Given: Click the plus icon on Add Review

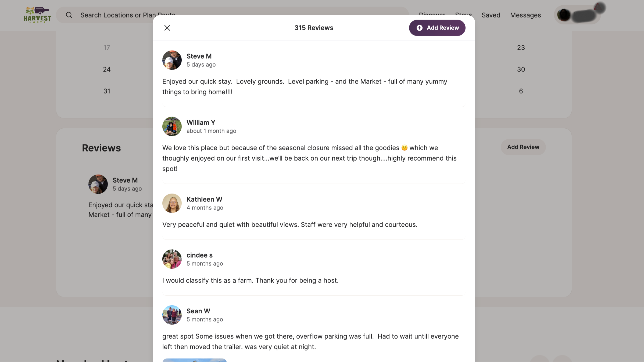Looking at the screenshot, I should pos(419,28).
